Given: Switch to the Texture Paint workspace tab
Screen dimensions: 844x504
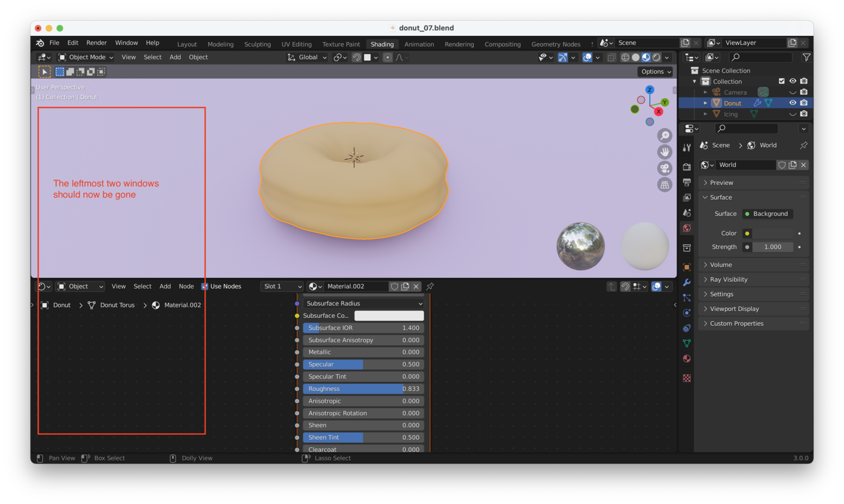Looking at the screenshot, I should click(340, 44).
